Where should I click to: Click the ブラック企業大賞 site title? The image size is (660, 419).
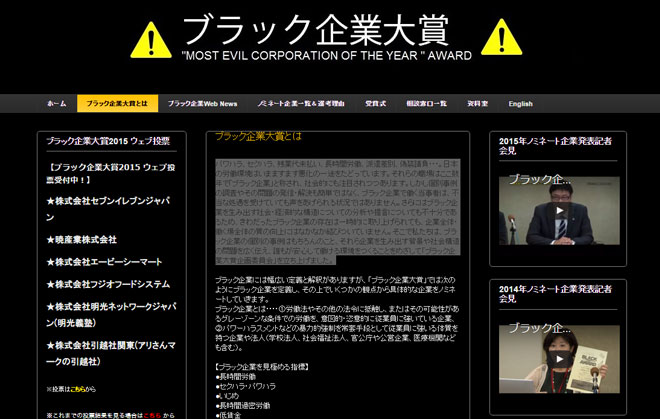coord(326,30)
